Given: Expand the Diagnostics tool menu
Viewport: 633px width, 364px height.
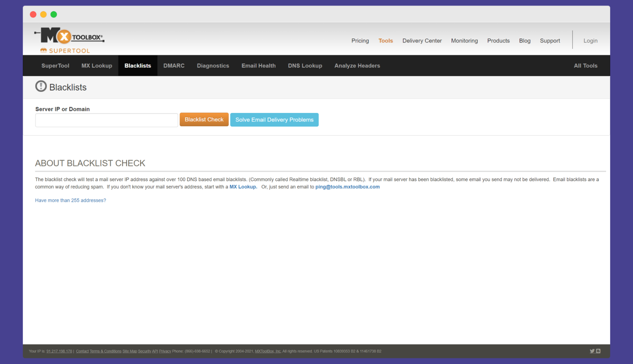Looking at the screenshot, I should click(x=212, y=65).
